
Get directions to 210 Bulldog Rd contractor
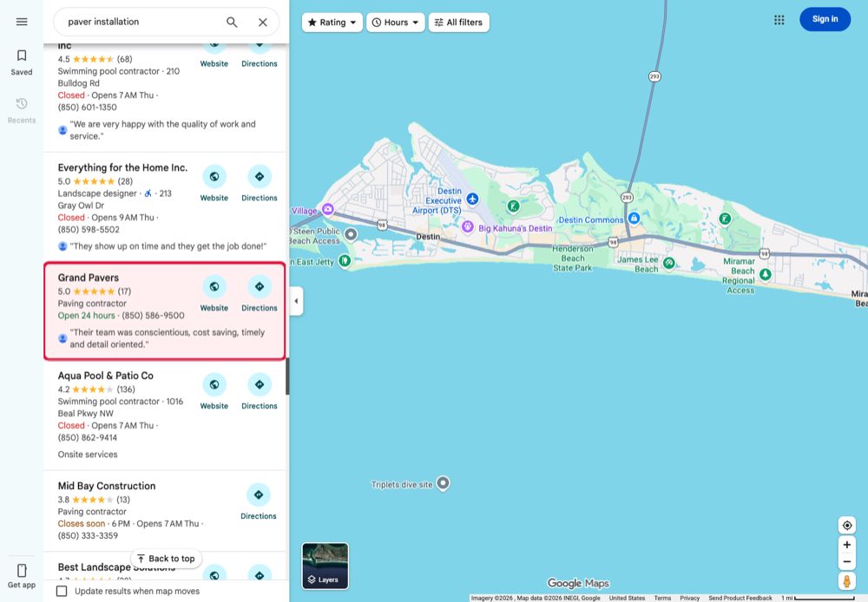259,56
